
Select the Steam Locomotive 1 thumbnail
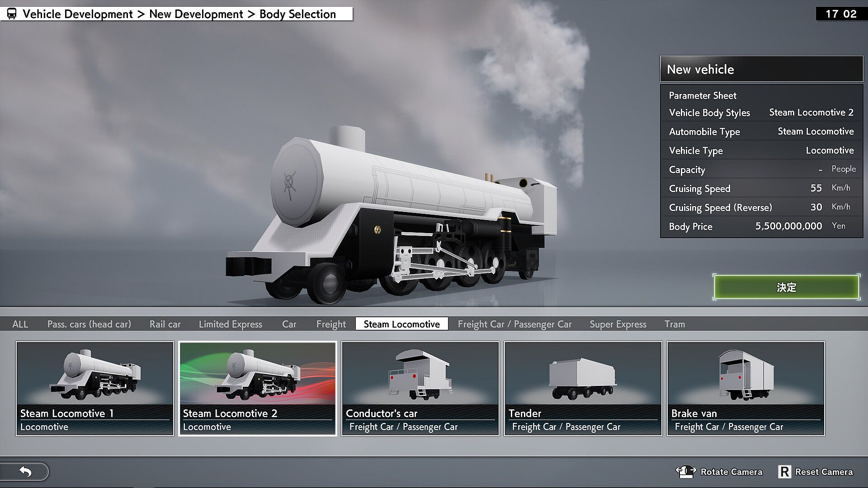coord(95,388)
